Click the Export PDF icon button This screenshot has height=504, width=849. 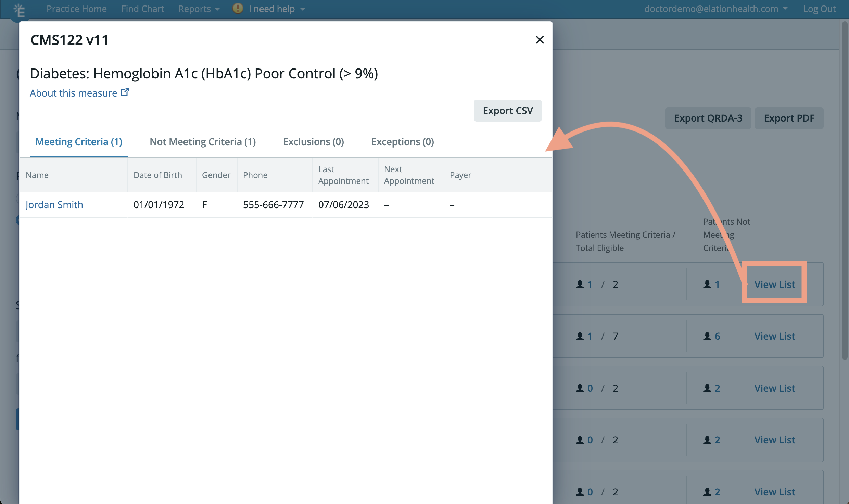[789, 117]
